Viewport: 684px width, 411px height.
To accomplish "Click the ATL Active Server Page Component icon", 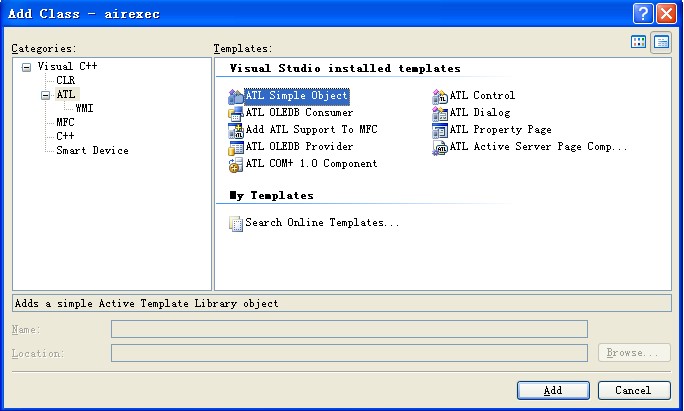I will [x=440, y=147].
